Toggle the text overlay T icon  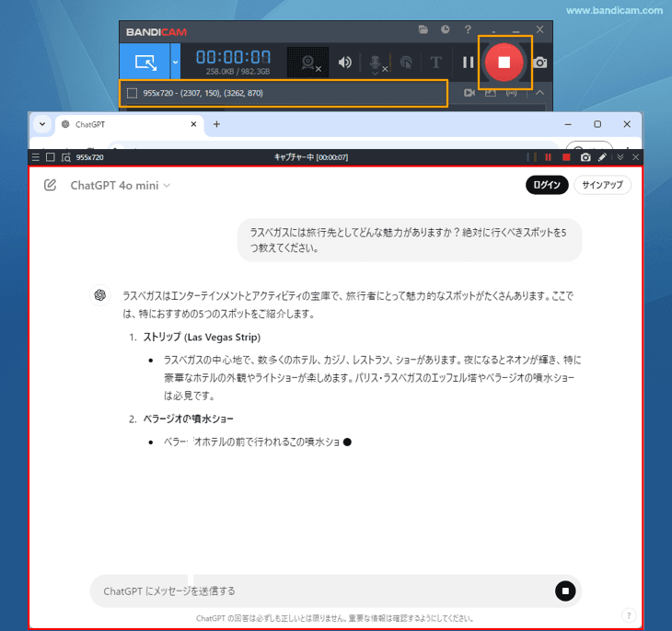click(x=435, y=63)
